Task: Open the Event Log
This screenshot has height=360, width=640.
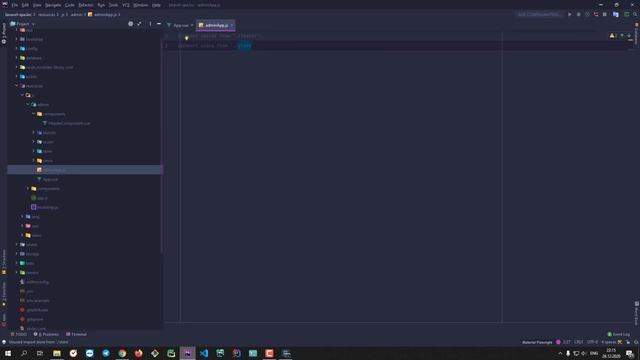Action: pos(618,335)
